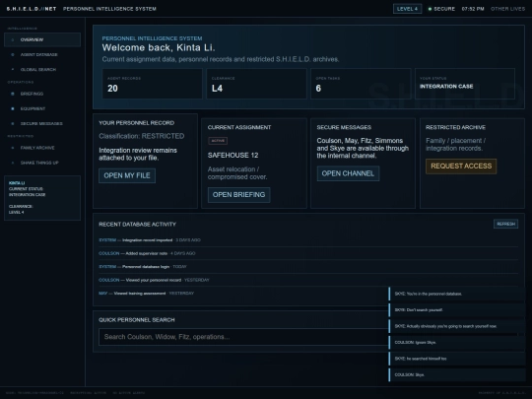
Task: Click Skye's 'Actually obviously you're going to' message
Action: click(457, 326)
